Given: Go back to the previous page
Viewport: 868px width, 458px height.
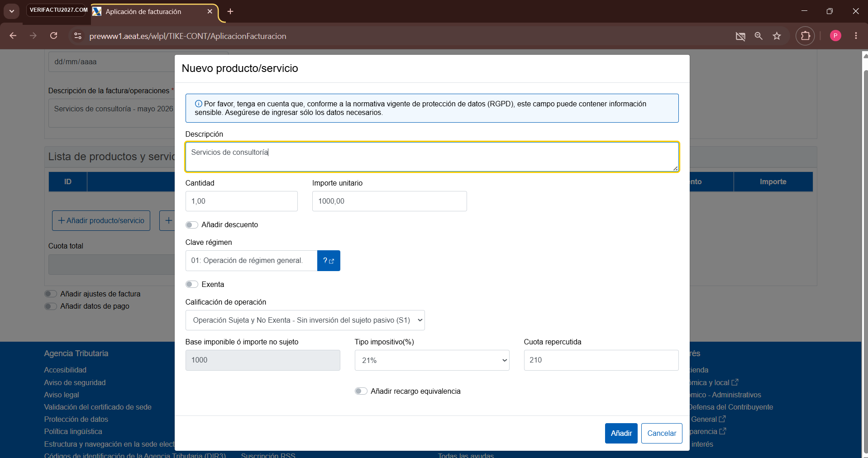Looking at the screenshot, I should [x=13, y=36].
